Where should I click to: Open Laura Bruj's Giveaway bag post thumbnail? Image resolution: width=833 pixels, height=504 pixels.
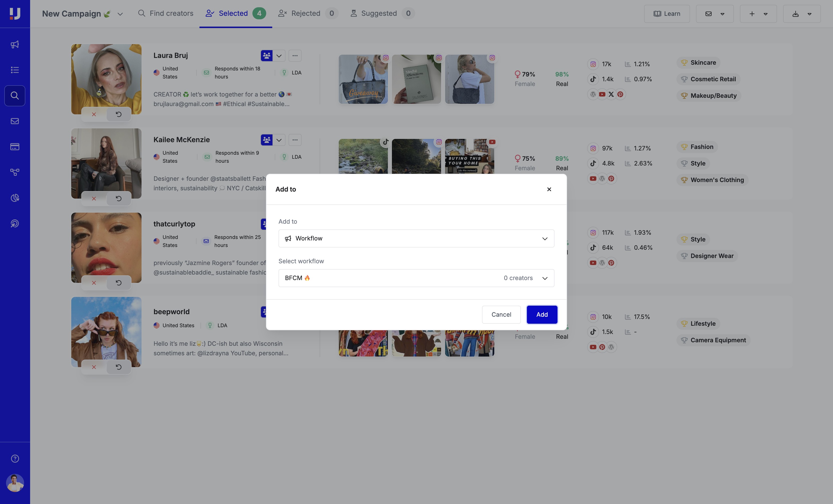(x=363, y=79)
